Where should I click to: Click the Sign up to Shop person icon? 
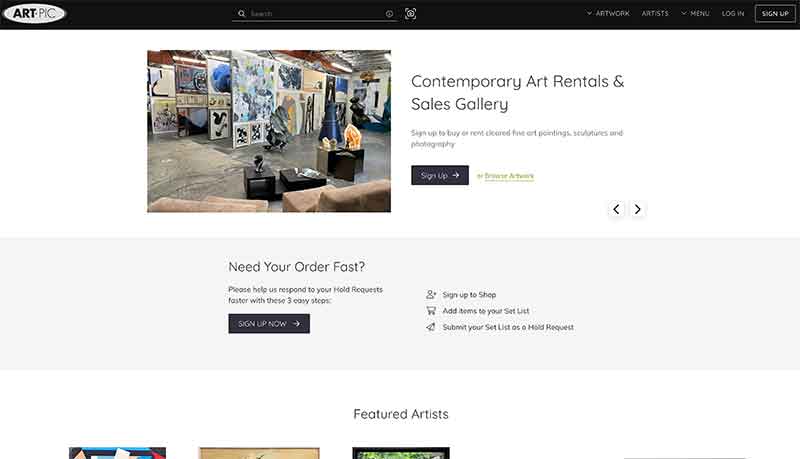431,294
